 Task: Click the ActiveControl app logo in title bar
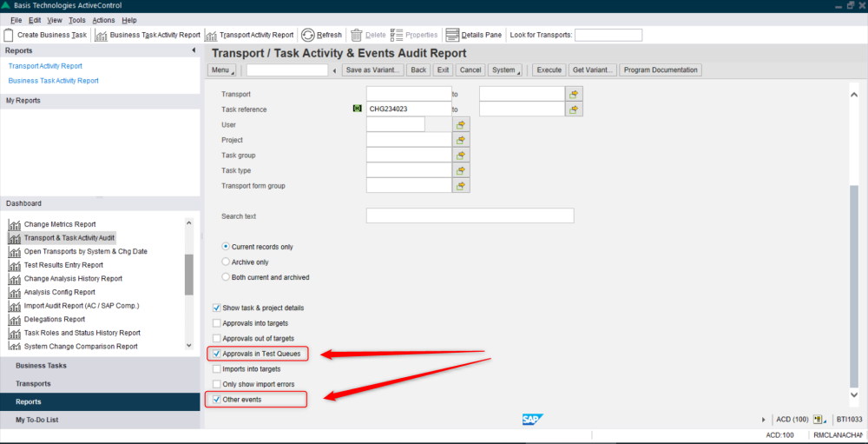(6, 5)
